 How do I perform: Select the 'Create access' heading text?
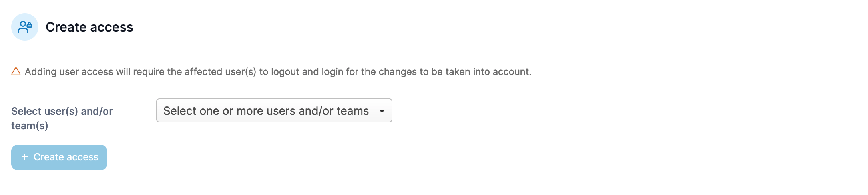[x=89, y=27]
